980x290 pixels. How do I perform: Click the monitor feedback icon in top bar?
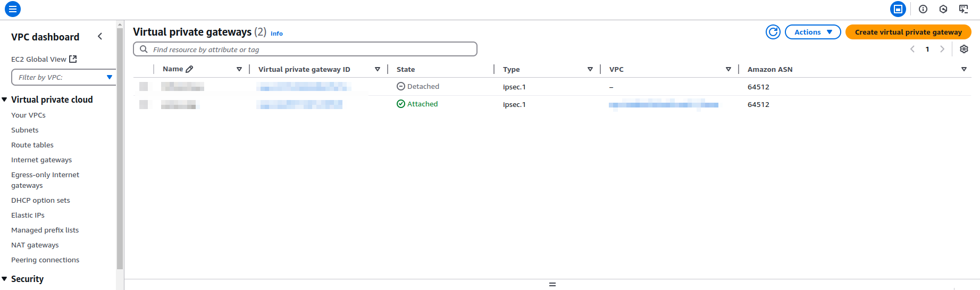coord(964,9)
